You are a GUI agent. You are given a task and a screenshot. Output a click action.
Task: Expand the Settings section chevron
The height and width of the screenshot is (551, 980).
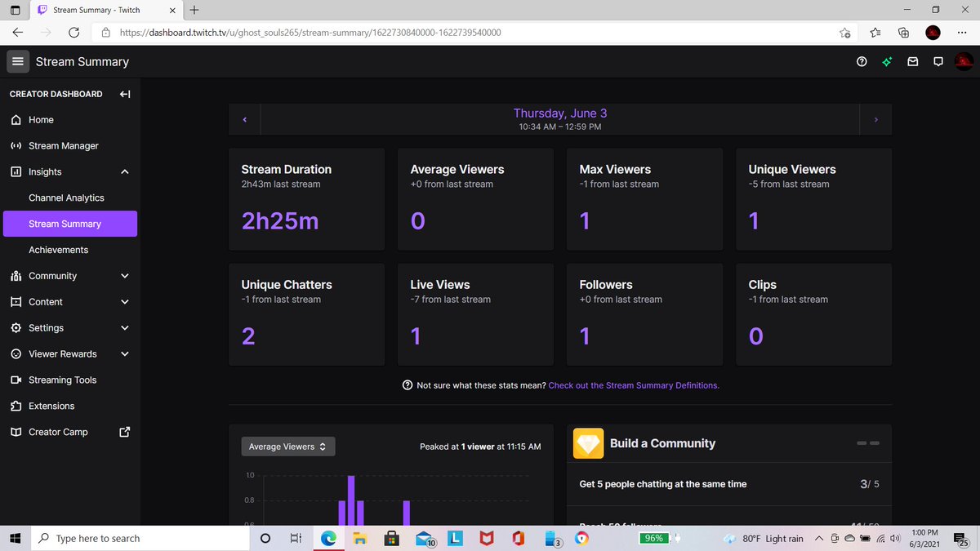tap(125, 328)
